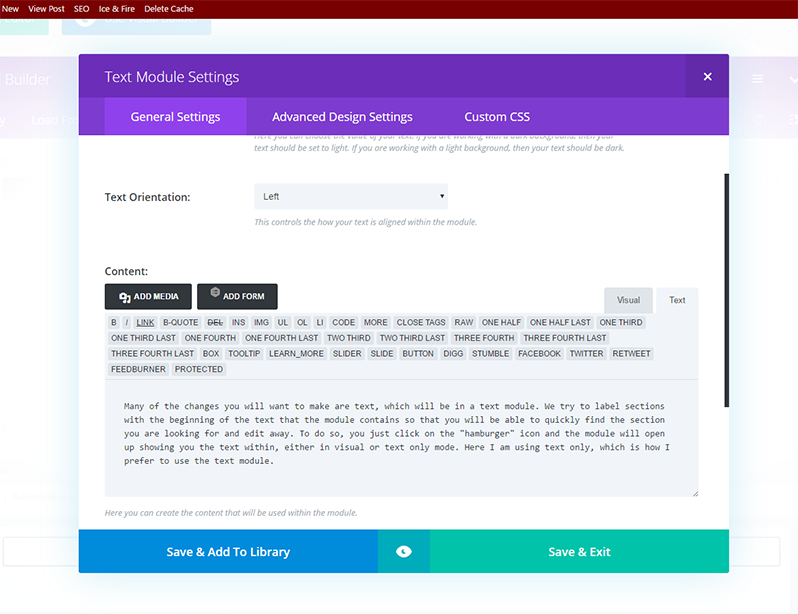The image size is (798, 614).
Task: Open SEO menu in admin bar
Action: click(x=81, y=9)
